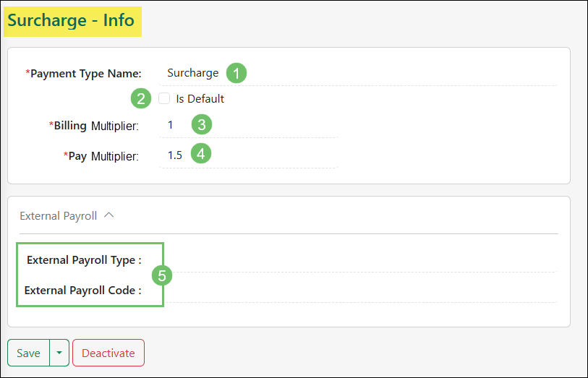Click the Save button
This screenshot has width=588, height=378.
[x=28, y=353]
